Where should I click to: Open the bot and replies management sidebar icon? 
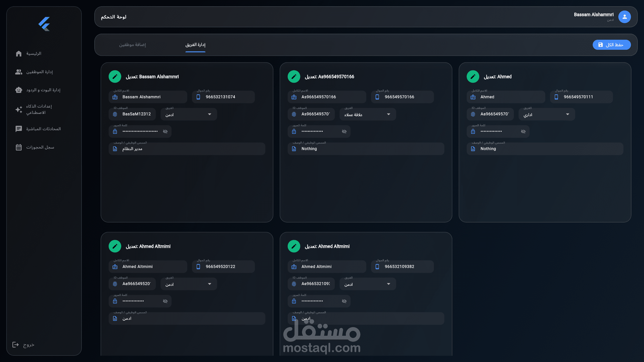pos(19,90)
